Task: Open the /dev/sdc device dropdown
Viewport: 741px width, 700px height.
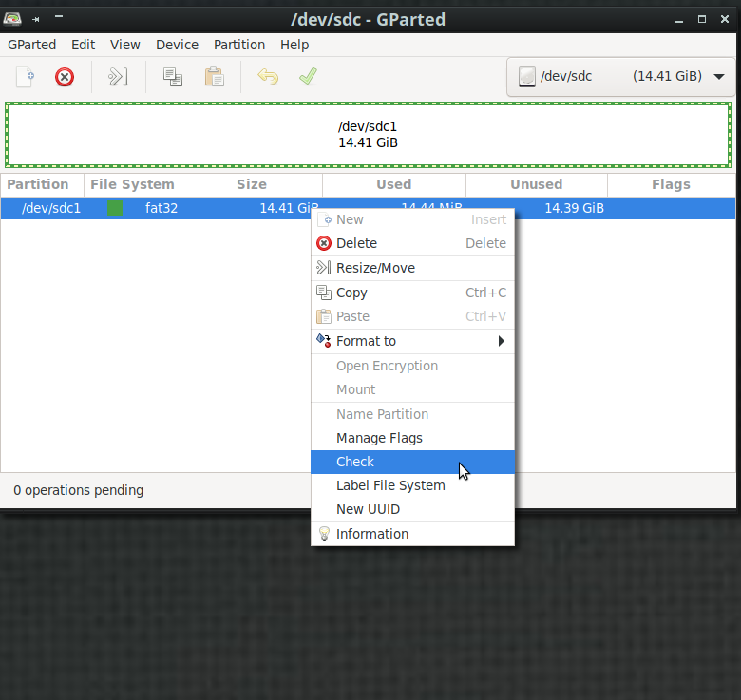Action: pyautogui.click(x=621, y=77)
